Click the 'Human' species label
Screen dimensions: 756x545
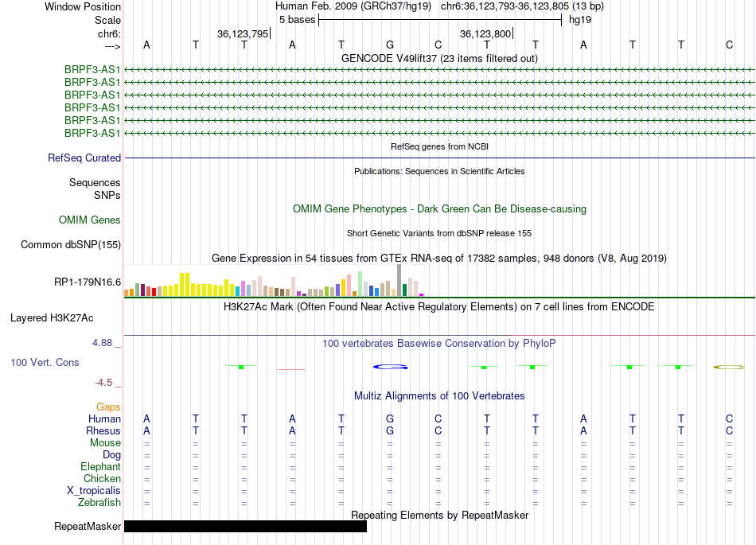pyautogui.click(x=104, y=418)
